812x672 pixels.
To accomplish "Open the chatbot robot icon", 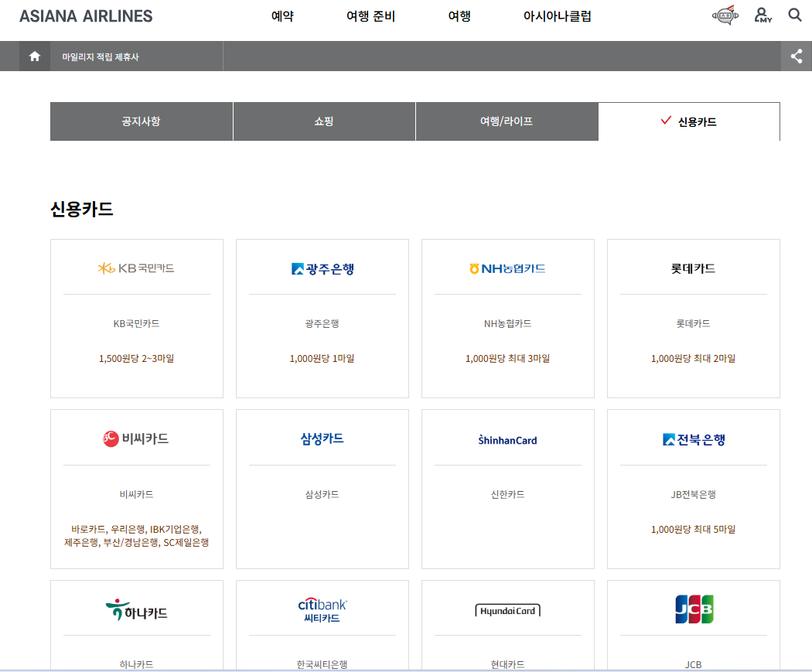I will 725,15.
